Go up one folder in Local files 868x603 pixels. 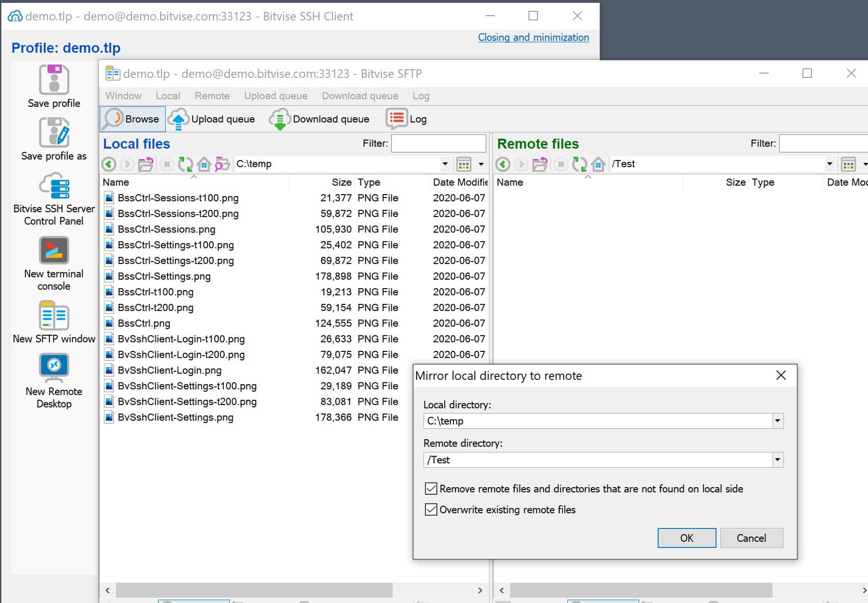pos(146,164)
